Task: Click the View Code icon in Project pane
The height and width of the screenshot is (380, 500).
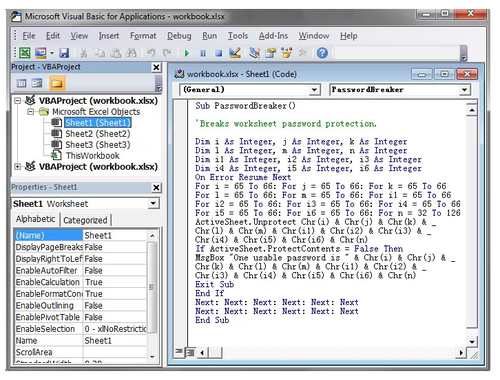Action: pyautogui.click(x=21, y=83)
